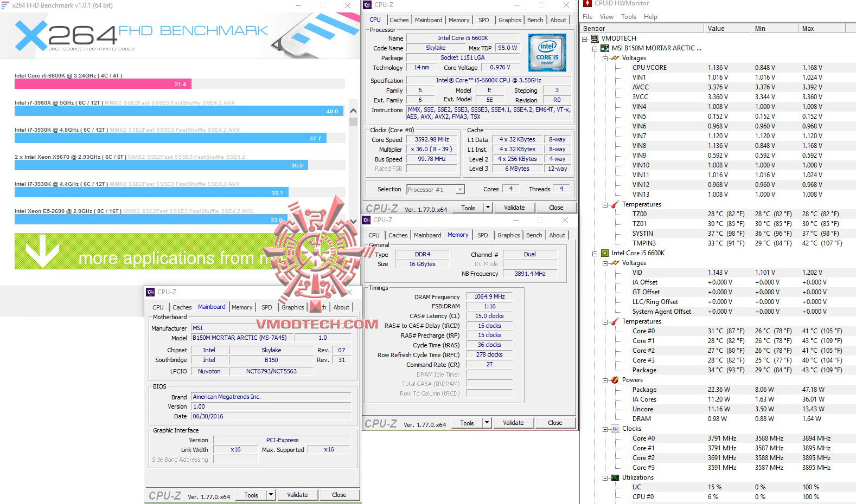856x504 pixels.
Task: Click Validate in top CPU-Z CPU window
Action: [514, 208]
